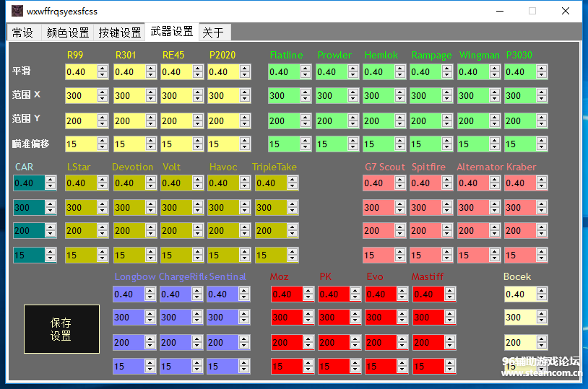The width and height of the screenshot is (588, 389).
Task: Open the 关于 tab
Action: 212,32
